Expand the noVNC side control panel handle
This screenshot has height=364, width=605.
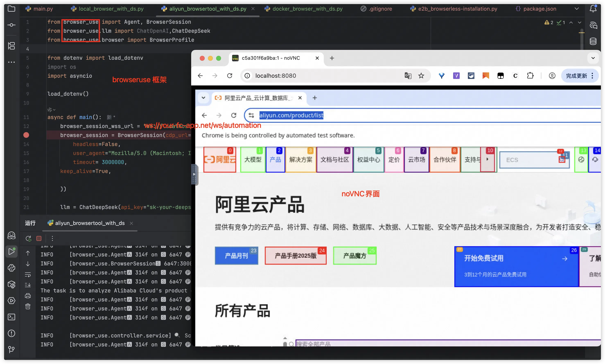tap(194, 174)
